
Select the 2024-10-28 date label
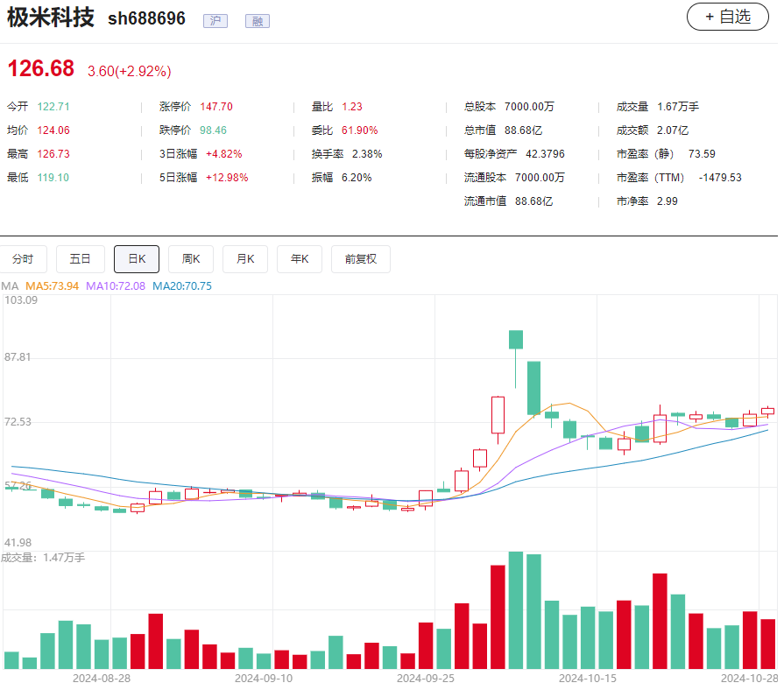(750, 679)
